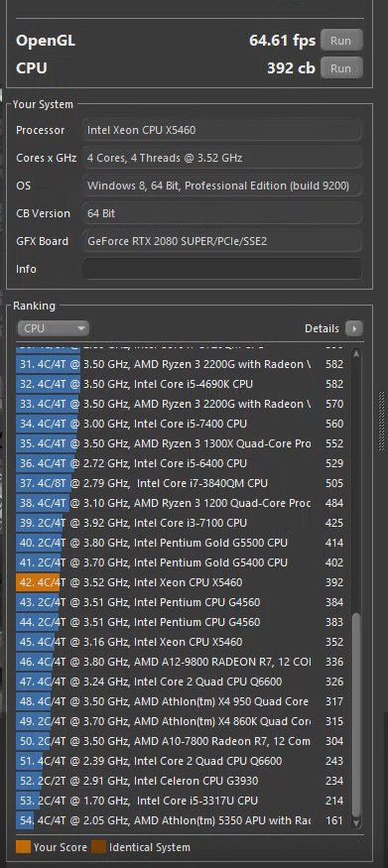
Task: Select rank 52 Celeron G3930 row
Action: click(x=181, y=781)
